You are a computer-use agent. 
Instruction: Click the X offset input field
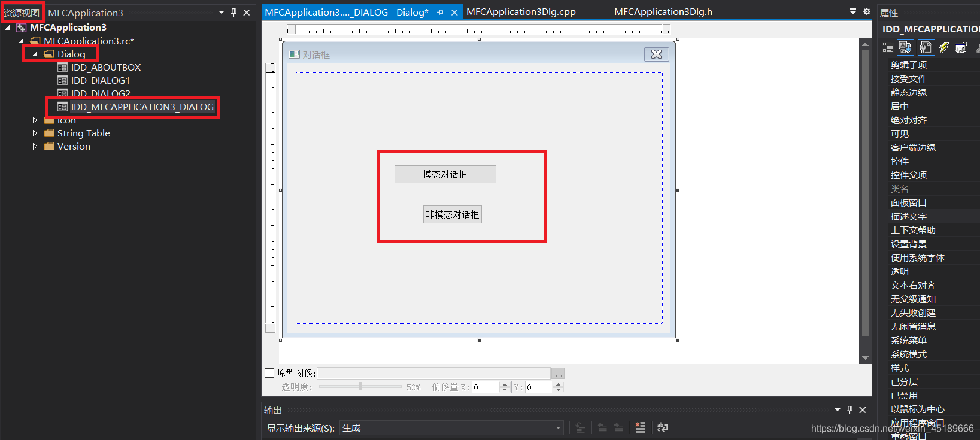pyautogui.click(x=486, y=387)
